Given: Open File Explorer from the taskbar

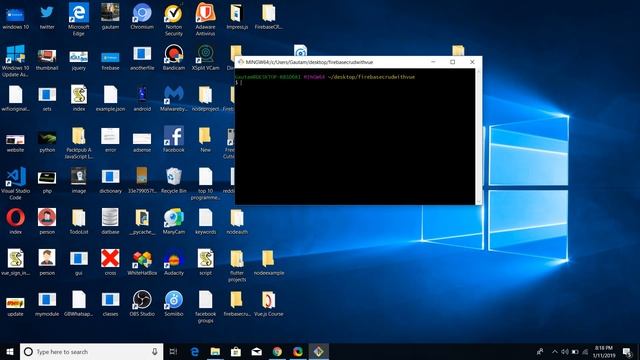Looking at the screenshot, I should (x=215, y=351).
